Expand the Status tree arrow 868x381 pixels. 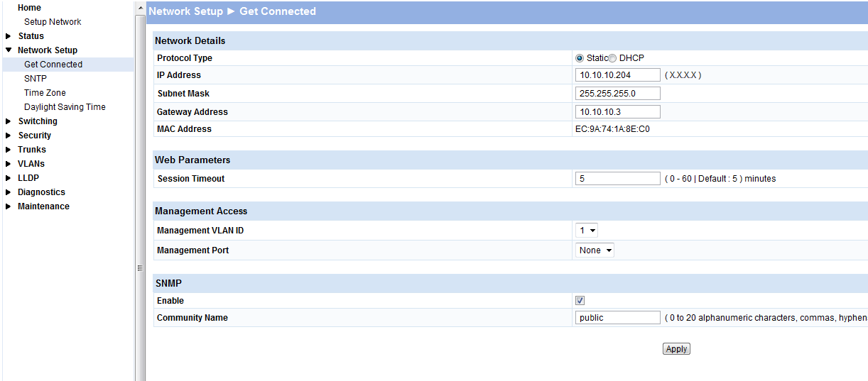pos(9,36)
